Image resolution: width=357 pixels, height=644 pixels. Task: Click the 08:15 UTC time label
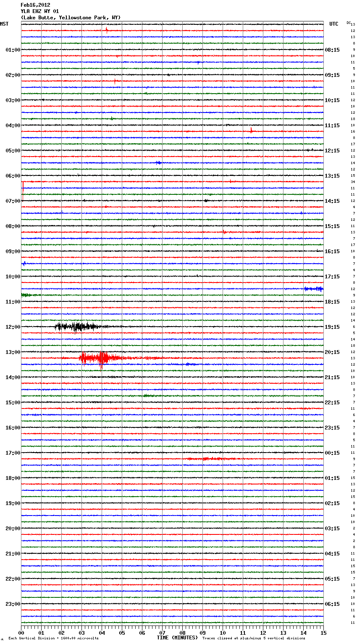click(332, 50)
